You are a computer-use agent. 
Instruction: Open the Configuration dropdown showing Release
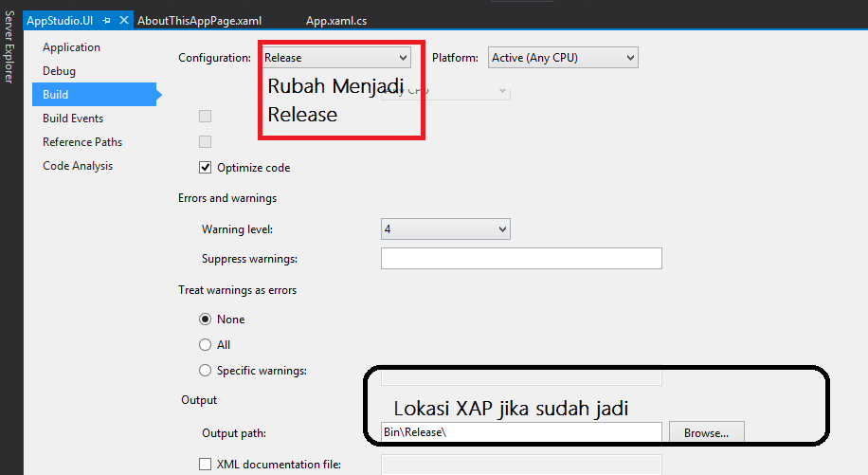point(336,58)
